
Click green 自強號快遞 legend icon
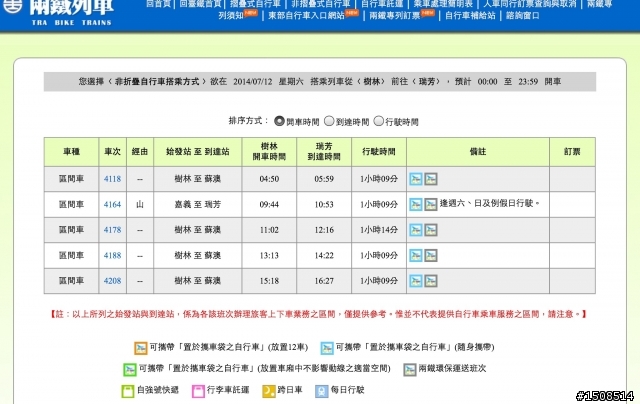click(128, 391)
